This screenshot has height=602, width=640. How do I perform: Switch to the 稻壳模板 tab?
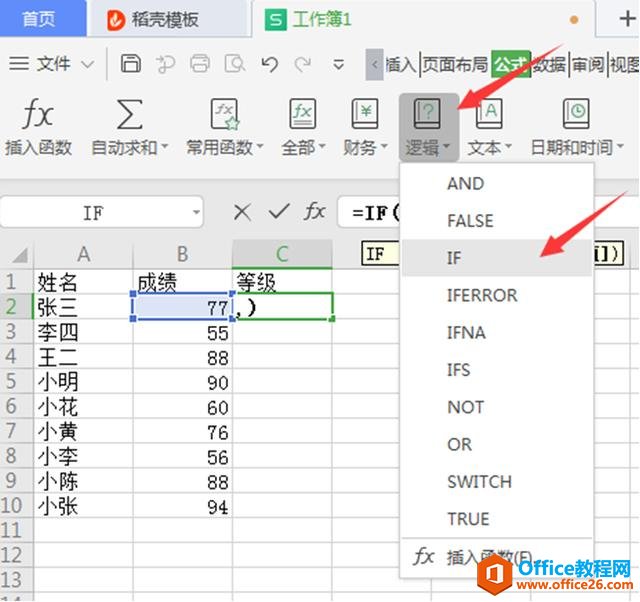pos(167,20)
